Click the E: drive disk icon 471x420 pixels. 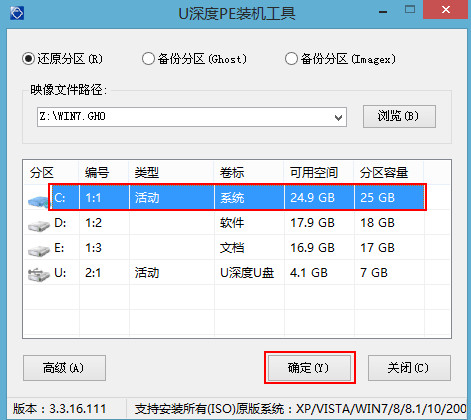39,251
